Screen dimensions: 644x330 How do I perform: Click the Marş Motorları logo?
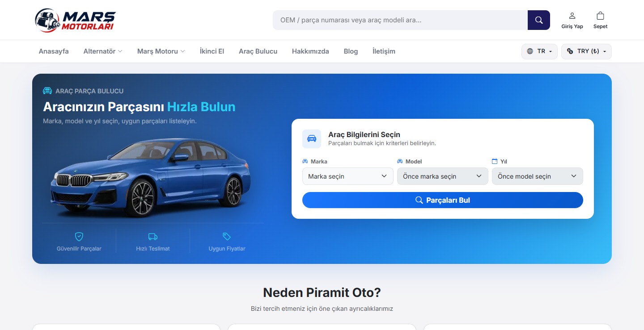tap(75, 20)
